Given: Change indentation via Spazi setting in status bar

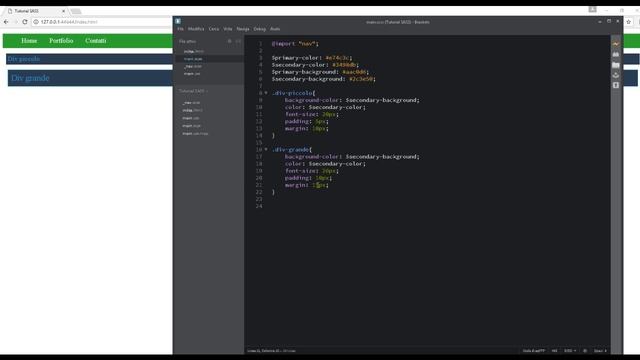Looking at the screenshot, I should click(x=600, y=351).
